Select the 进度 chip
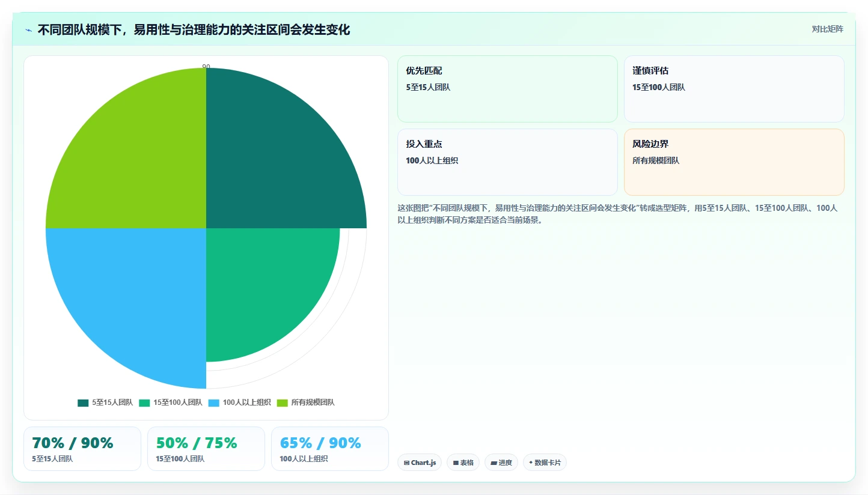Image resolution: width=868 pixels, height=495 pixels. pos(501,463)
